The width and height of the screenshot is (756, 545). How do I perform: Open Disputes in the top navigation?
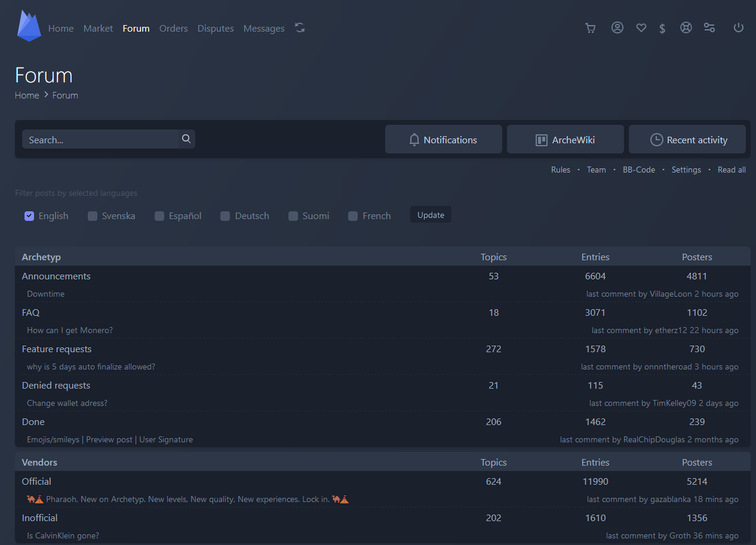click(216, 29)
